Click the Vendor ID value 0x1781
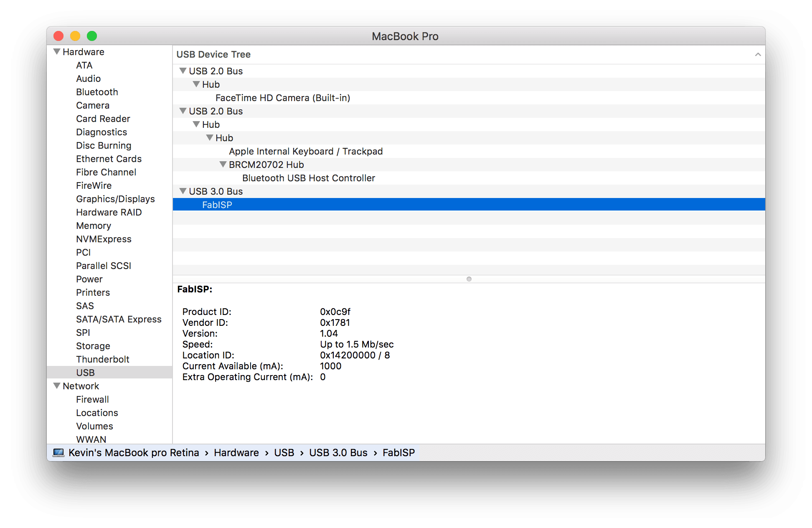 click(x=335, y=322)
